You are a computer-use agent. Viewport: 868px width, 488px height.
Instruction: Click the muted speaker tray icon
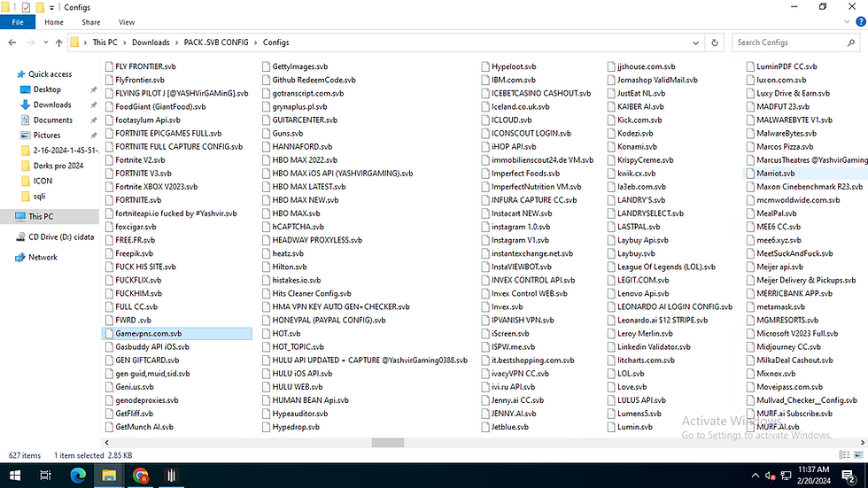[x=770, y=476]
